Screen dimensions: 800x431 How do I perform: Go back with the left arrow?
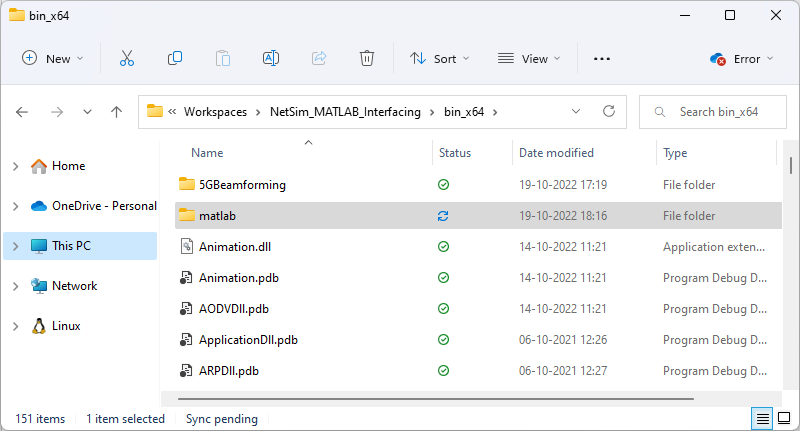[x=22, y=112]
